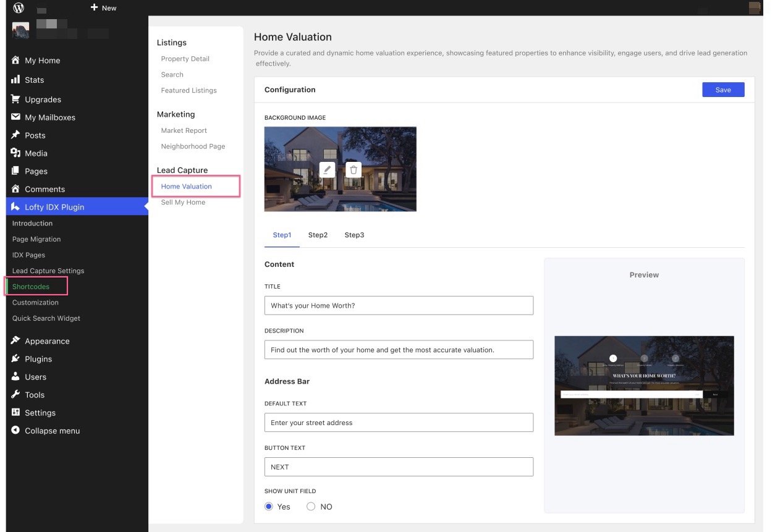
Task: Open the Property Detail shortcode link
Action: (x=185, y=59)
